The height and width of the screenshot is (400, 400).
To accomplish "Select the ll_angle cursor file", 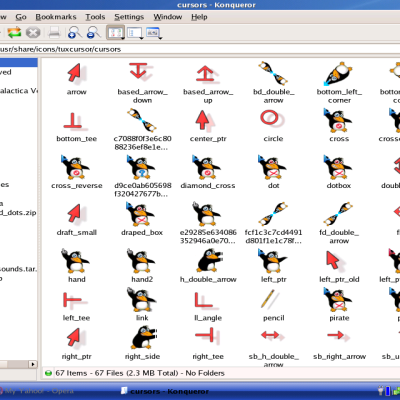I will [x=208, y=307].
